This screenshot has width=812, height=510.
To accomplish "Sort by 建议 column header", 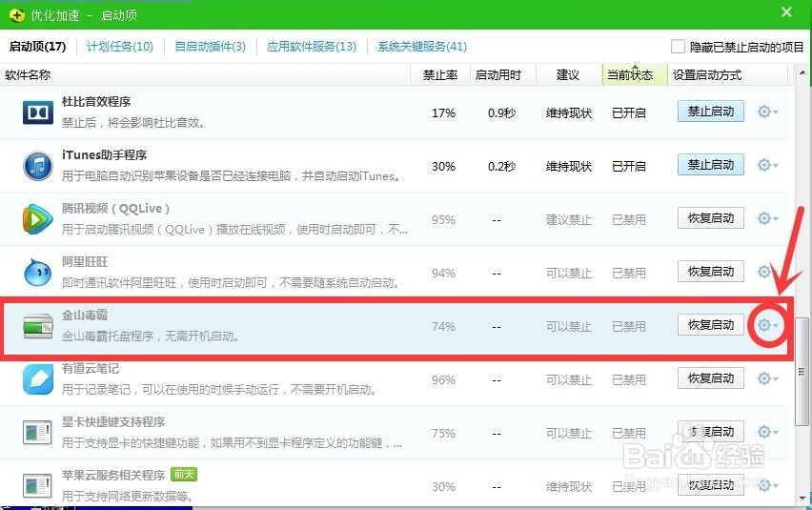I will 568,75.
